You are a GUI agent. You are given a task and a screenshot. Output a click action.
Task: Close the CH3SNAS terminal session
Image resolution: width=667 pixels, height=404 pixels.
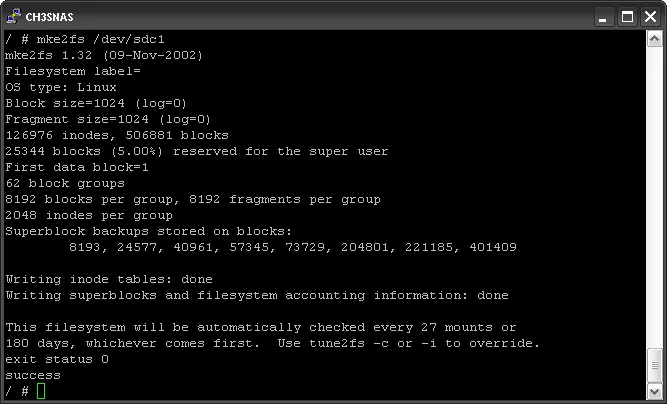[x=650, y=17]
